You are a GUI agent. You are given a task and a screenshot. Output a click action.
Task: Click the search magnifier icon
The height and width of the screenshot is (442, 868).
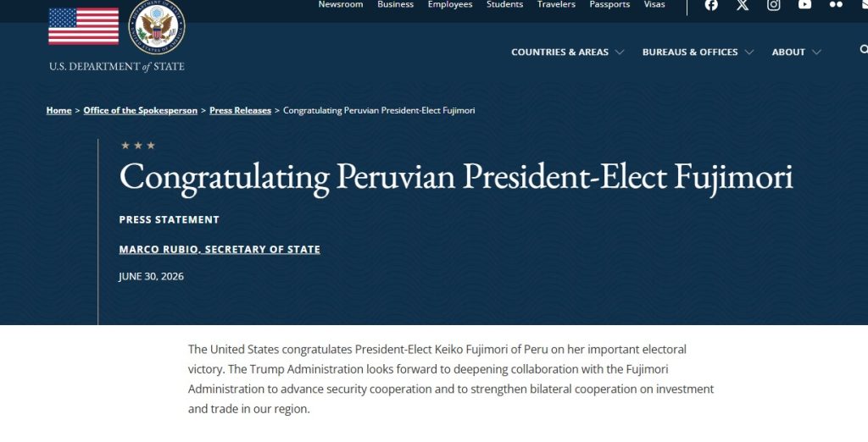864,50
